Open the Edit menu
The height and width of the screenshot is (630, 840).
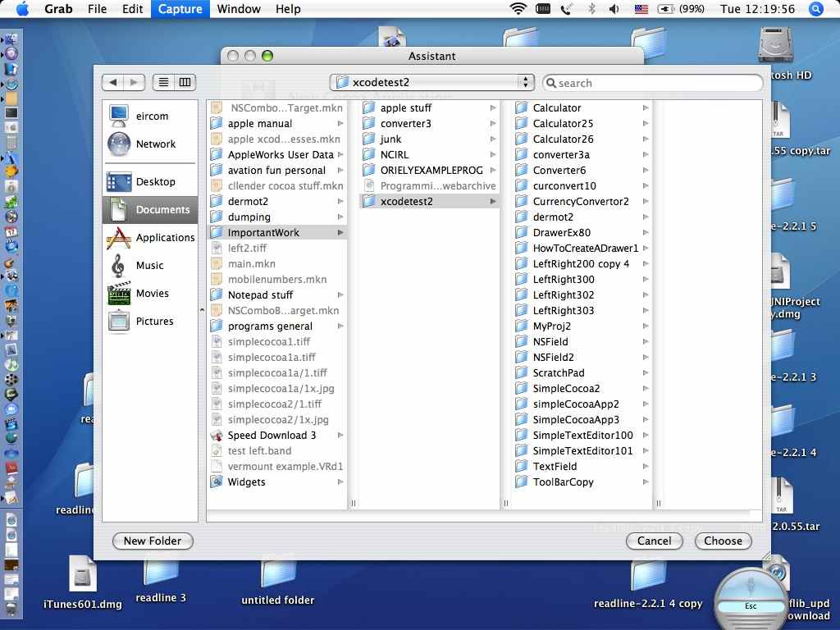tap(132, 8)
